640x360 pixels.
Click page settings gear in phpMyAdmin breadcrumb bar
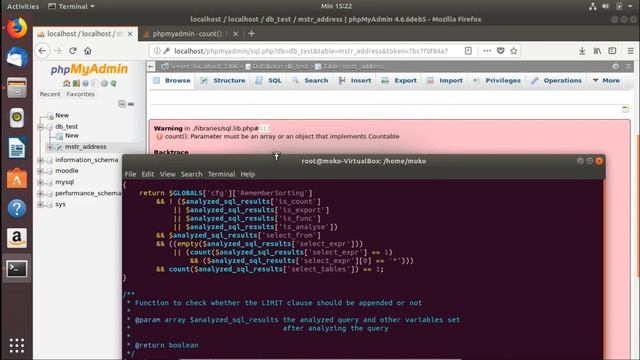coord(616,66)
